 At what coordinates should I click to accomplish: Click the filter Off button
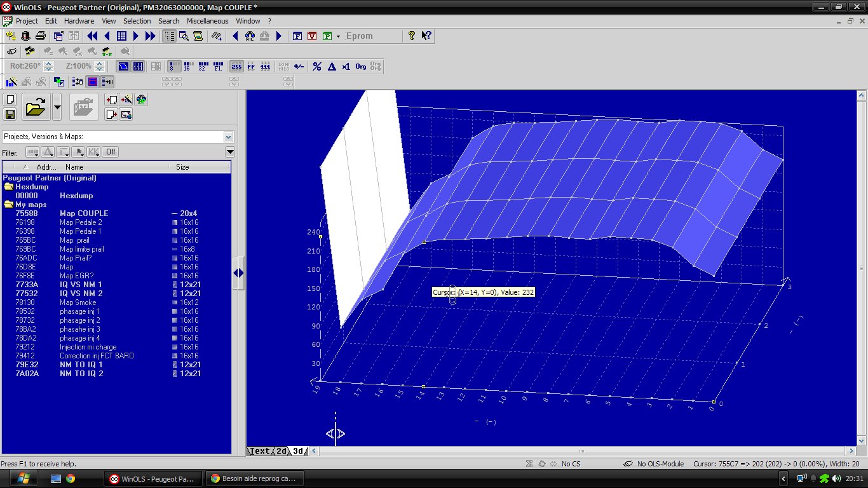coord(111,152)
